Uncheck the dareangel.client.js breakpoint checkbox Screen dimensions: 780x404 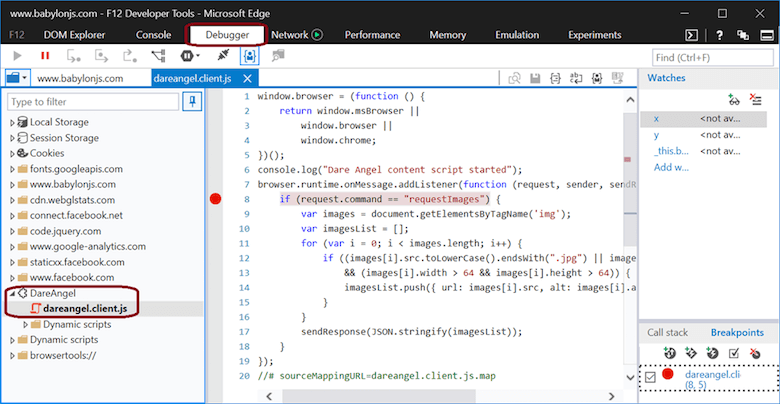tap(648, 377)
